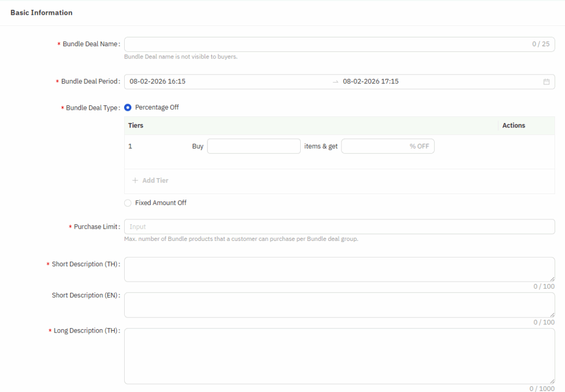Click the Actions column header
This screenshot has width=565, height=392.
[513, 126]
